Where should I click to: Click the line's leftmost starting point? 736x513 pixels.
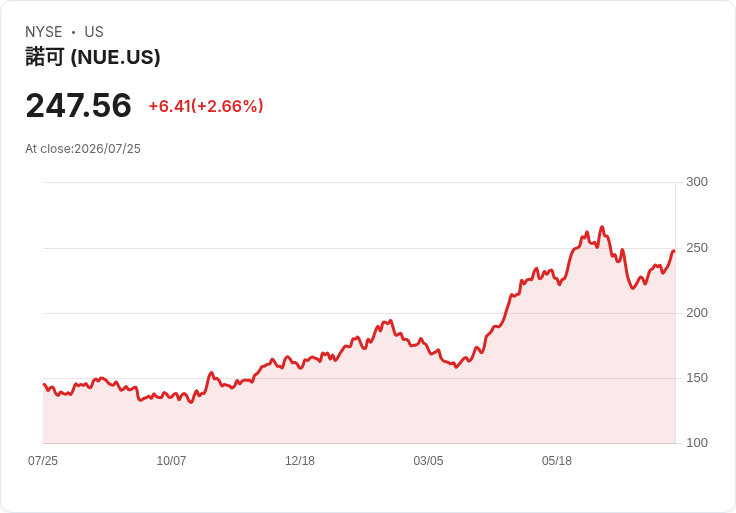(44, 384)
